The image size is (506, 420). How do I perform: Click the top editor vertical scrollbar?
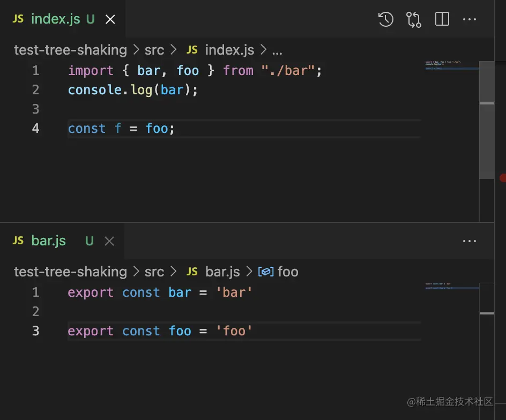tap(487, 119)
